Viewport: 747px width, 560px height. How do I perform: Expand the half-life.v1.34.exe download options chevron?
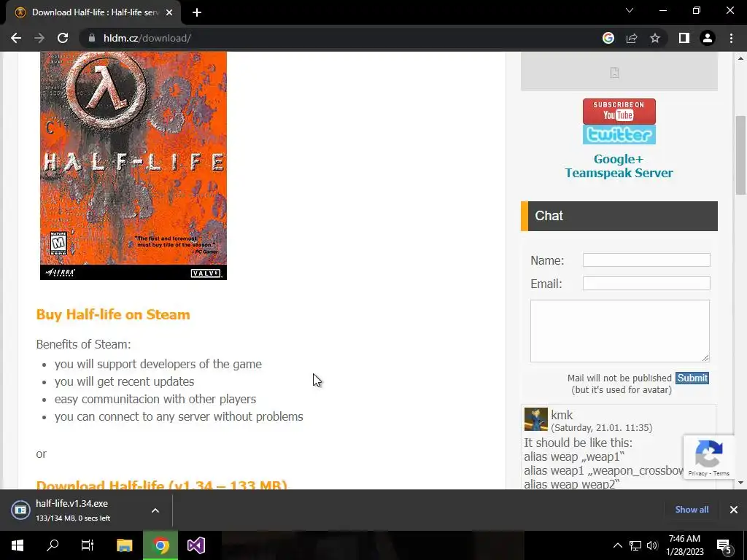155,510
